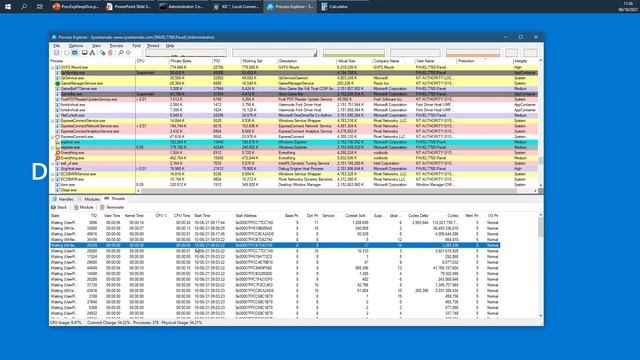Toggle the ECDBWMService.exe tree expander
The height and width of the screenshot is (360, 640).
(53, 174)
